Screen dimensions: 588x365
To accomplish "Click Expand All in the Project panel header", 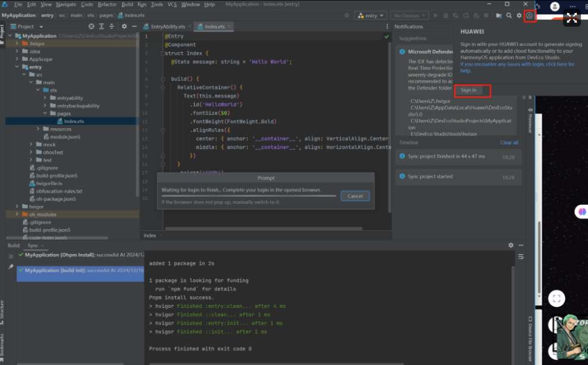I will [102, 27].
